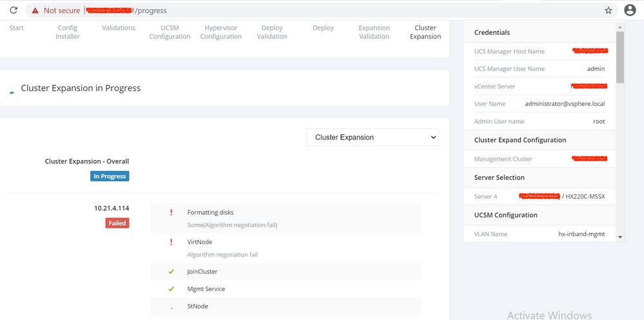The width and height of the screenshot is (644, 320).
Task: Click the browser reload icon
Action: tap(13, 10)
